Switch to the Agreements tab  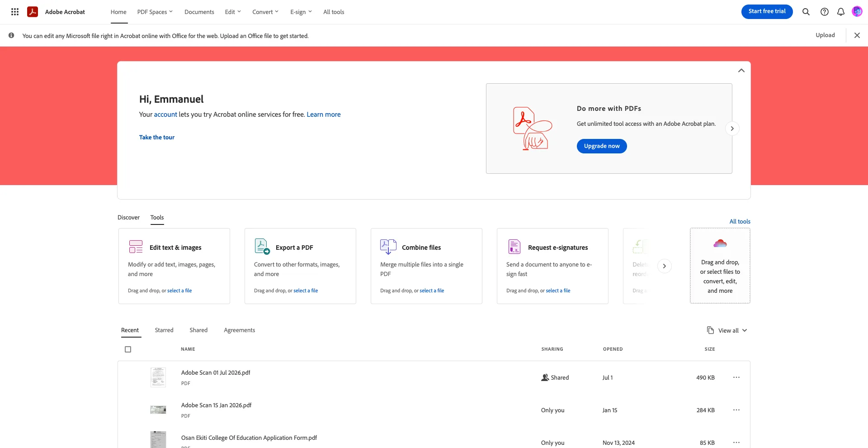pos(240,330)
